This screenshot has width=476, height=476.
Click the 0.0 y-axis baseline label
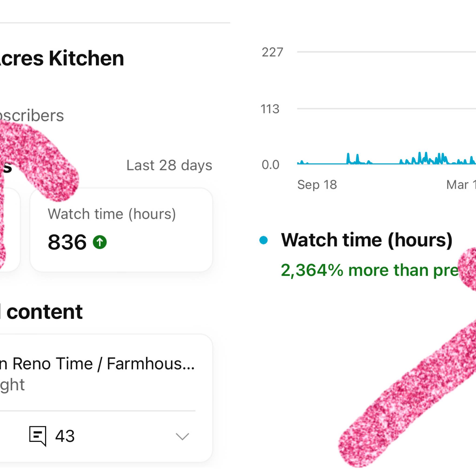tap(270, 165)
